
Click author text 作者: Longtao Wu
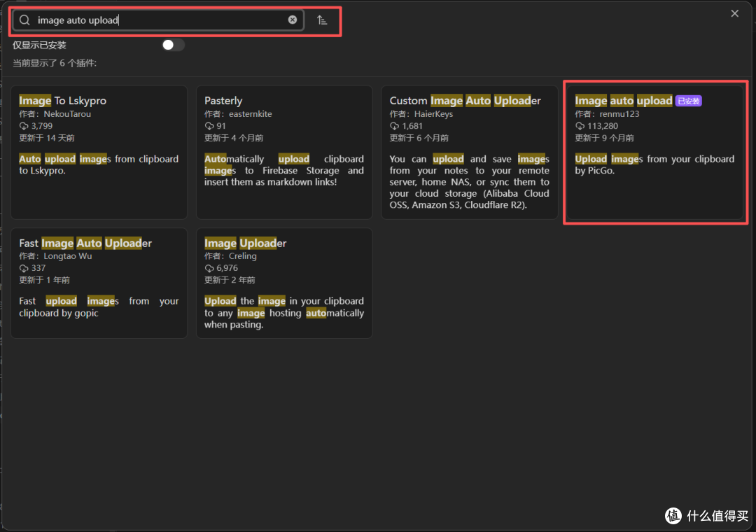tap(55, 256)
